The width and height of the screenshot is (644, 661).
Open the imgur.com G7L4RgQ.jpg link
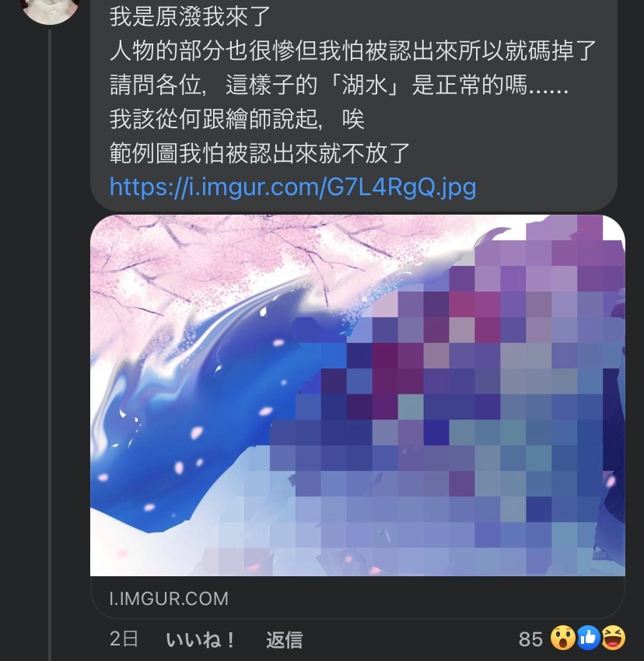click(x=292, y=187)
